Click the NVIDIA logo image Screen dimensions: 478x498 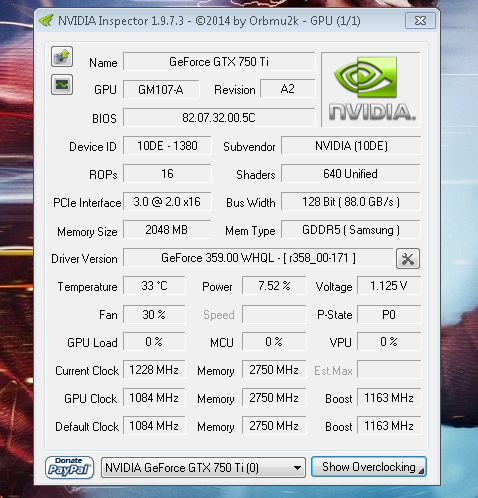pyautogui.click(x=371, y=89)
